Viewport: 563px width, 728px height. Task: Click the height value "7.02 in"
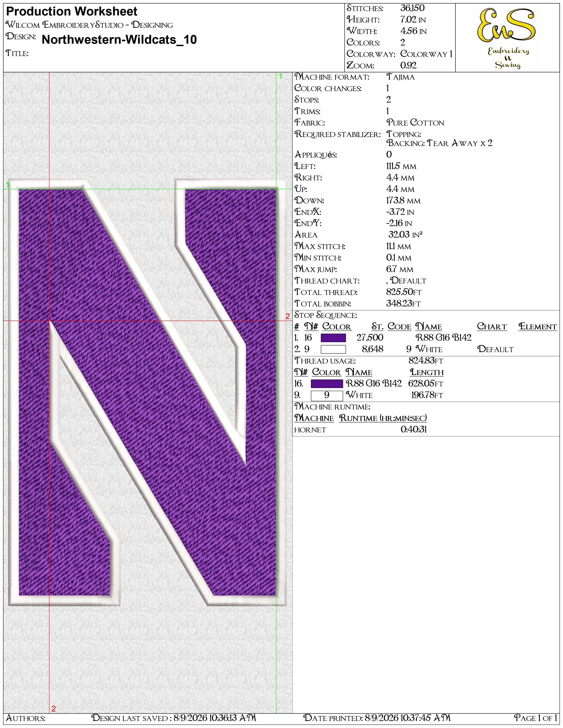[x=413, y=20]
